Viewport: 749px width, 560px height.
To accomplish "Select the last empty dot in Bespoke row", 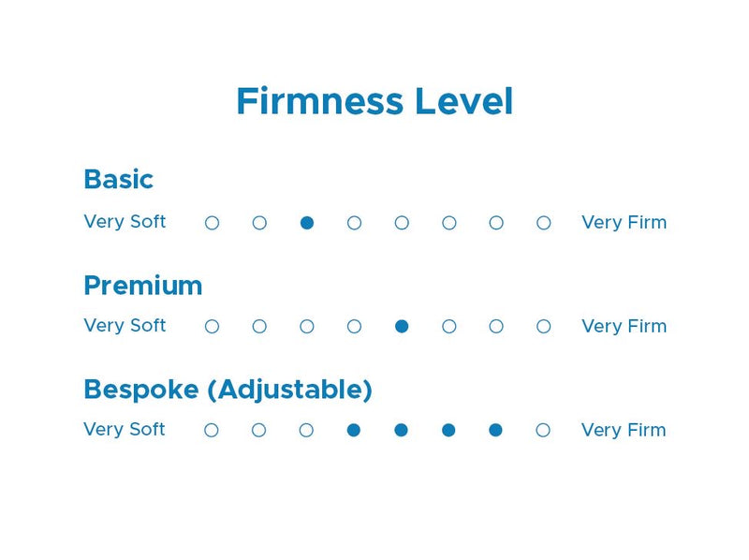I will coord(543,430).
